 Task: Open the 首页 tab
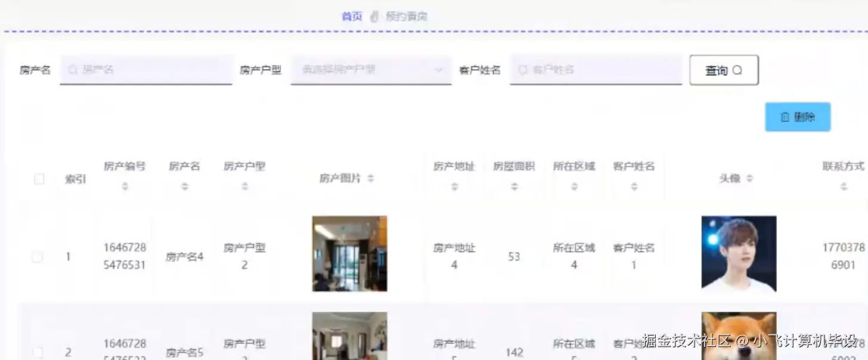pyautogui.click(x=352, y=16)
